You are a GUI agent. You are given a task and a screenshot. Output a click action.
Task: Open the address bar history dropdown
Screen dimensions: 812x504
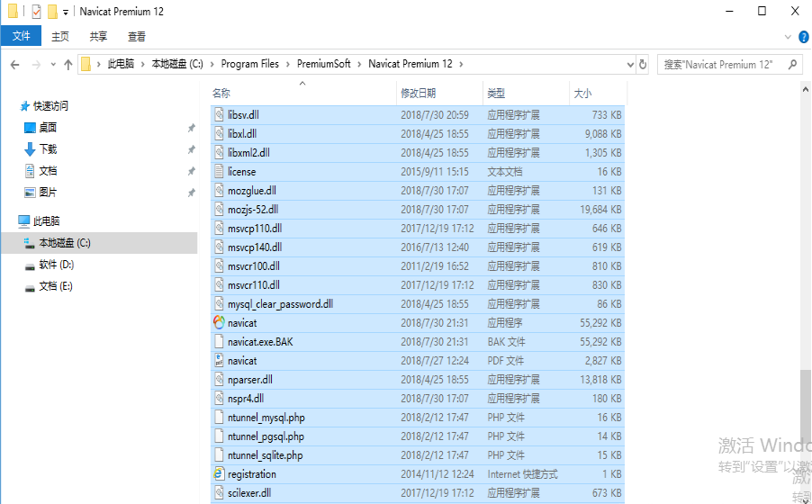630,65
